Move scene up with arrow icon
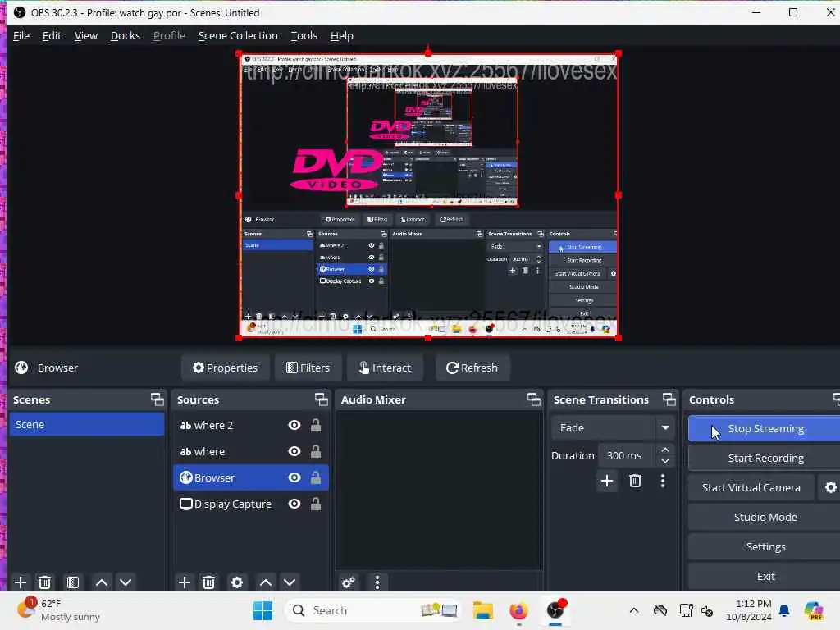The height and width of the screenshot is (630, 840). (x=101, y=582)
